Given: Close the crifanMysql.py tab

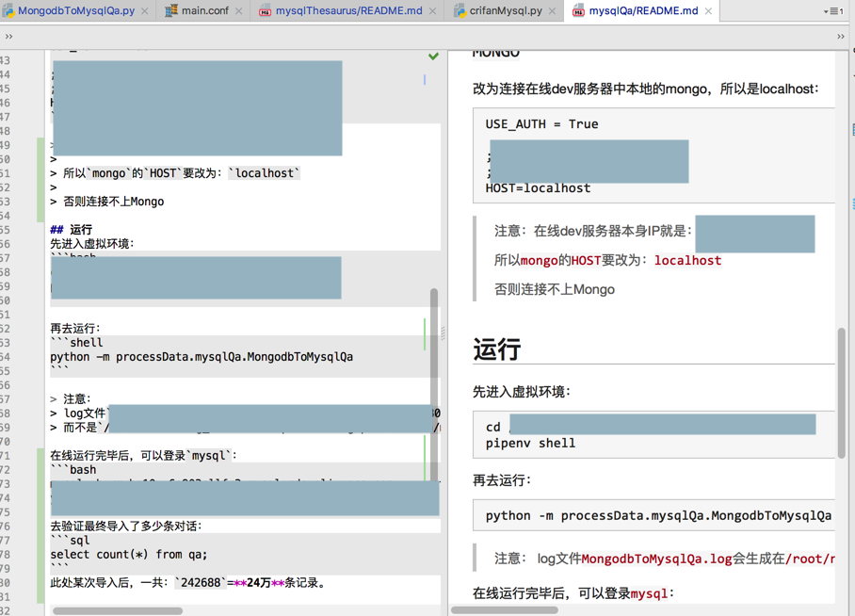Looking at the screenshot, I should coord(553,11).
